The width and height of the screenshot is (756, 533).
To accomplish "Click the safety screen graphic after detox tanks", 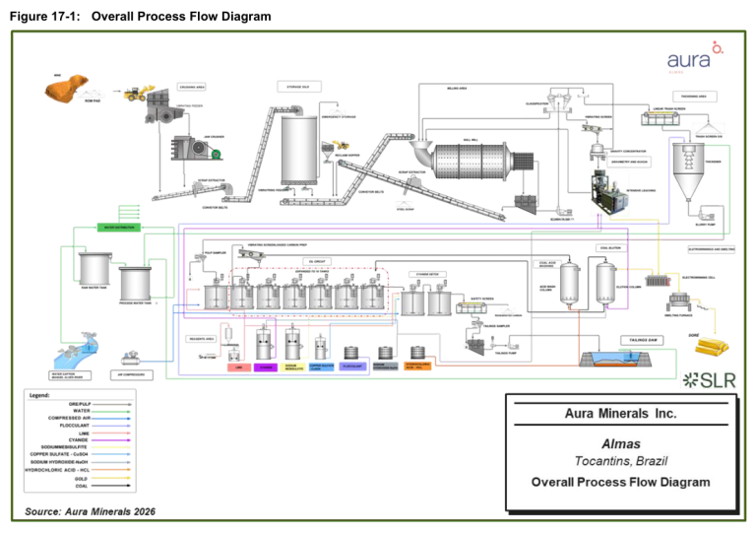I will (472, 307).
